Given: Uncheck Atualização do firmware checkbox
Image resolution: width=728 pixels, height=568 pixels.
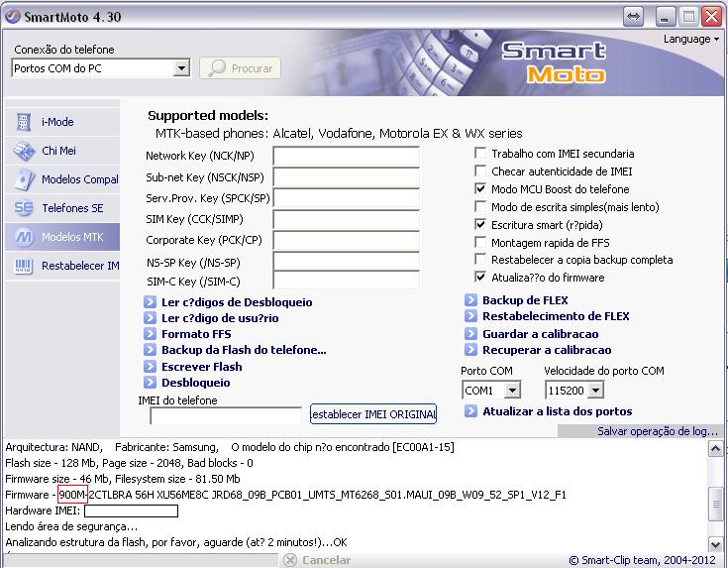Looking at the screenshot, I should pos(480,277).
